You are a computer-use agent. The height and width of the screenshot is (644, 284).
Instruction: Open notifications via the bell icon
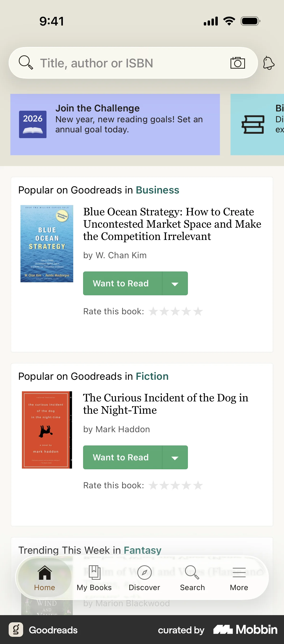(x=269, y=63)
